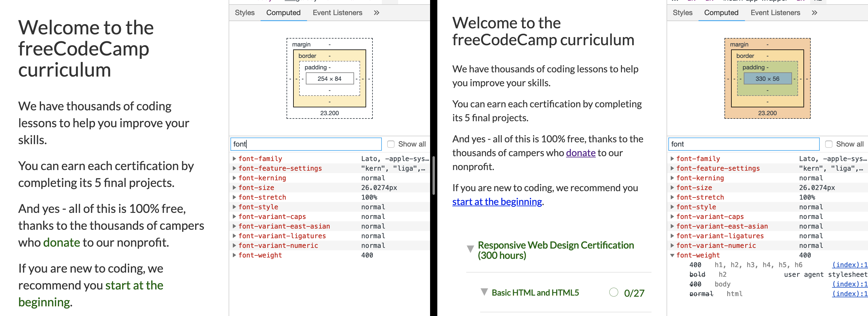Expand the font-kerning property
The image size is (868, 316).
(x=234, y=178)
